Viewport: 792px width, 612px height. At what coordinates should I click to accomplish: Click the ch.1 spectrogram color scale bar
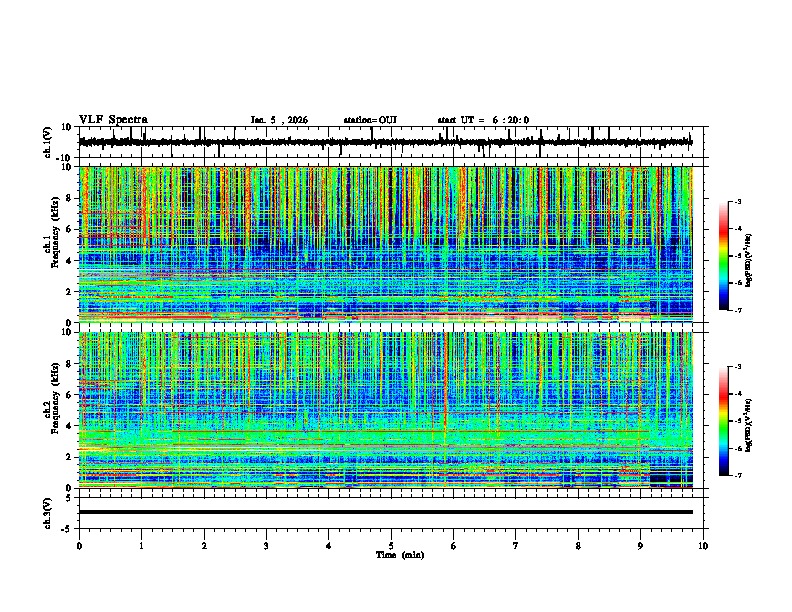point(723,256)
